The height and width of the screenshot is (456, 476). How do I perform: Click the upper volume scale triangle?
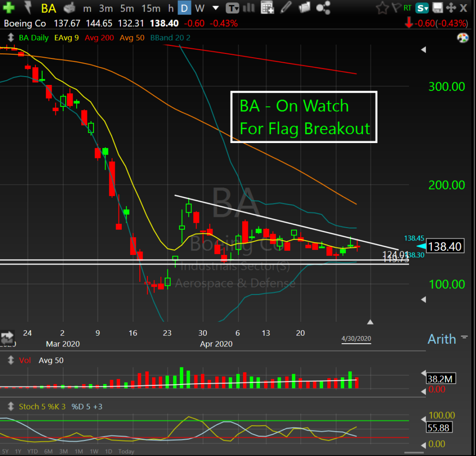(x=423, y=373)
